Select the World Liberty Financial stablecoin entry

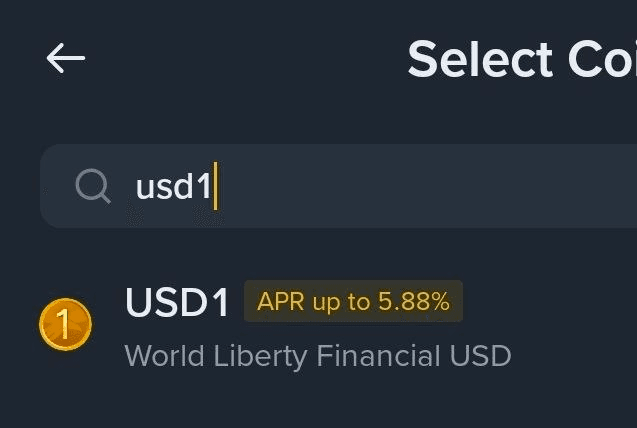(317, 355)
